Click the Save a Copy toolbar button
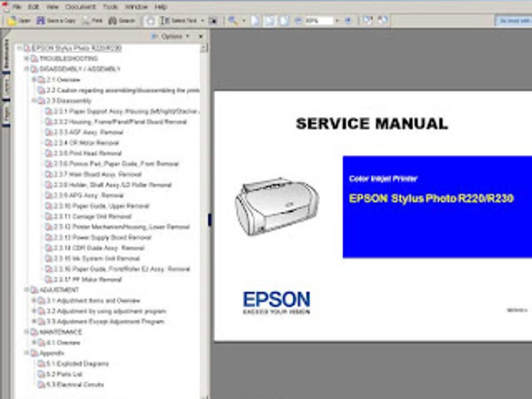Screen dimensions: 532x399 point(56,21)
